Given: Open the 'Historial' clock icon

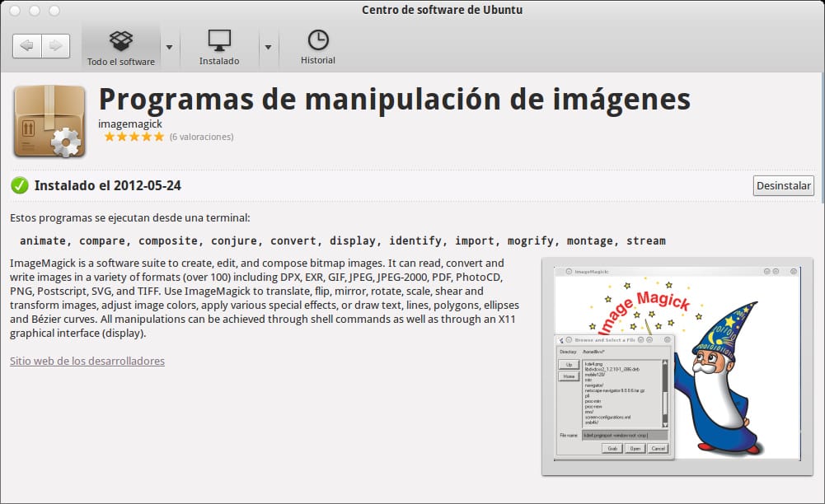Looking at the screenshot, I should point(316,39).
